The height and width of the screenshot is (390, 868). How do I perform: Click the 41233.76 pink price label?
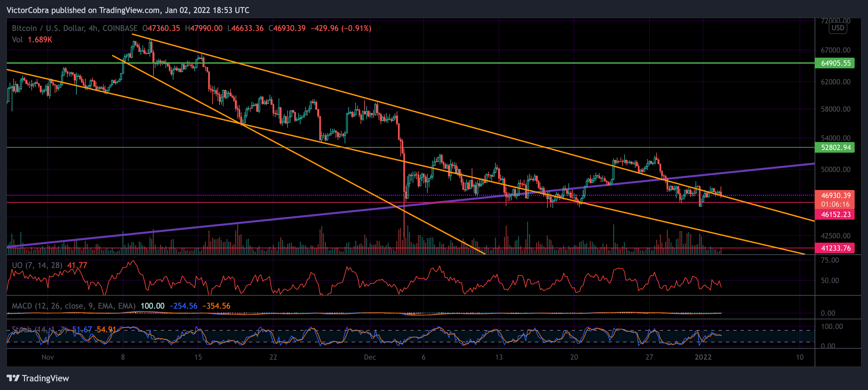click(x=834, y=248)
